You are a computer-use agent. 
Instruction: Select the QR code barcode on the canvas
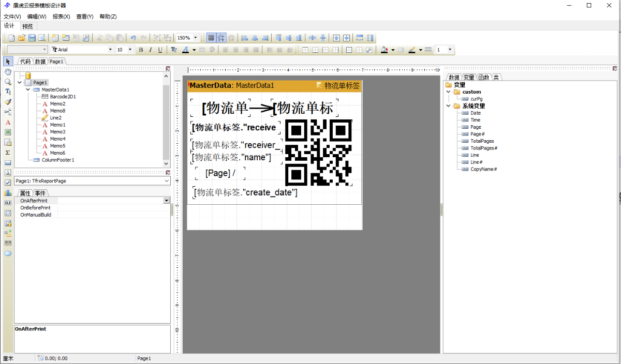[318, 153]
